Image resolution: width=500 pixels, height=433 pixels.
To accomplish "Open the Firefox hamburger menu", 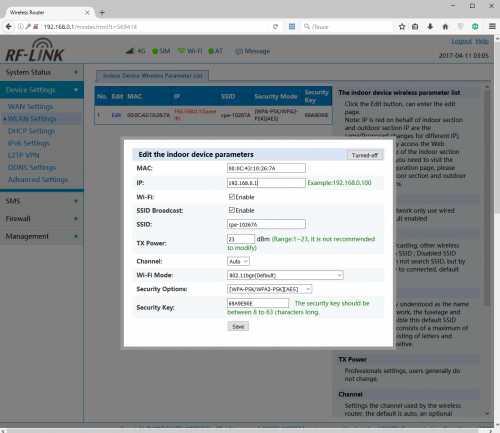I will coord(492,26).
